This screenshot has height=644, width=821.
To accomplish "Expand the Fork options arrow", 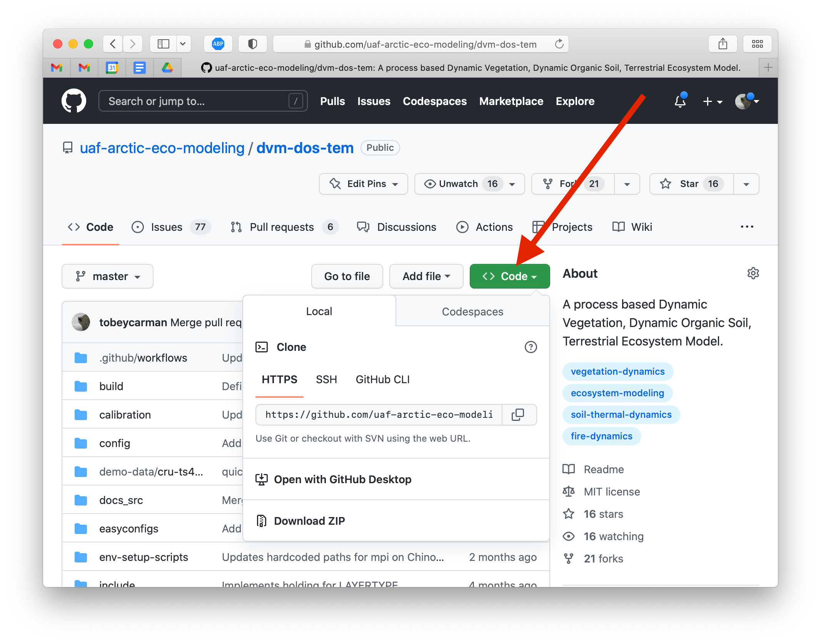I will 627,184.
